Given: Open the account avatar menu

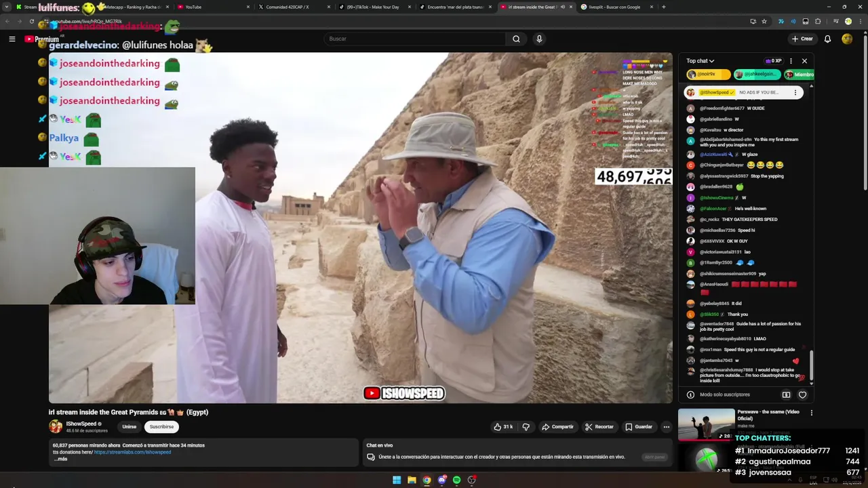Looking at the screenshot, I should tap(847, 39).
